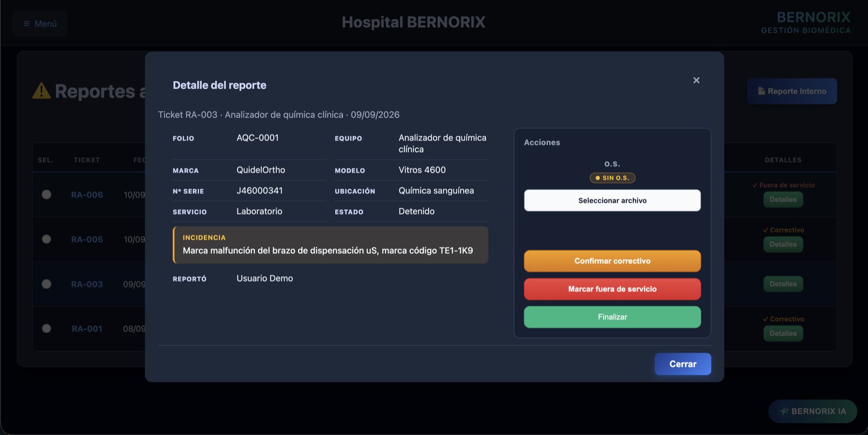Click the DETALLES column header
Image resolution: width=868 pixels, height=435 pixels.
click(783, 160)
